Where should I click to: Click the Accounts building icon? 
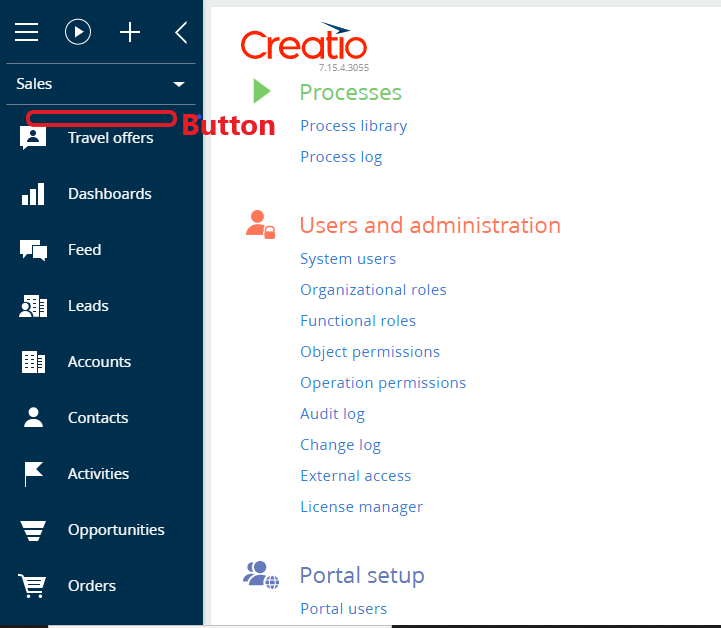point(33,362)
